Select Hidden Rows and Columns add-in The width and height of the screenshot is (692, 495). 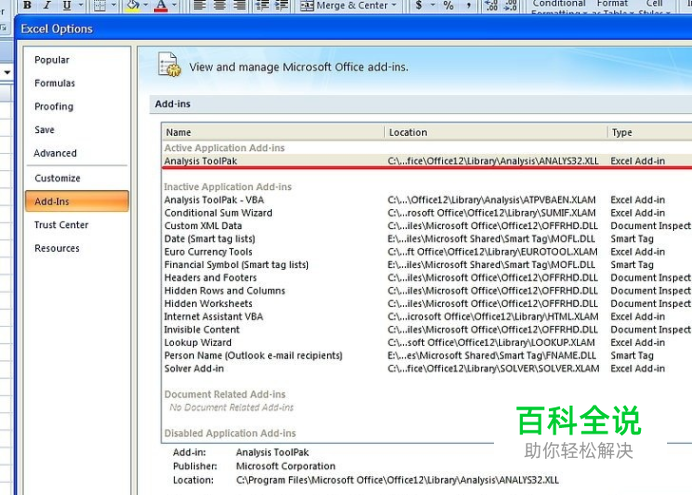point(427,291)
